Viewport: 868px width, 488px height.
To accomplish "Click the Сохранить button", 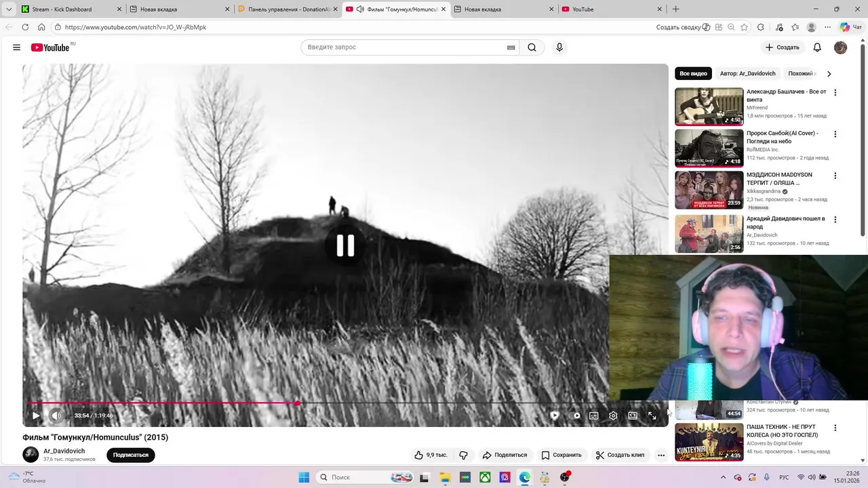I will (x=561, y=455).
